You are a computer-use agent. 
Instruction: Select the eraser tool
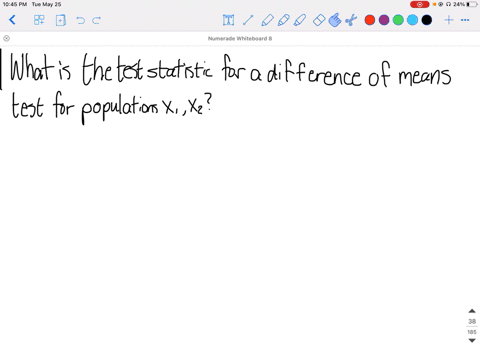pos(319,20)
